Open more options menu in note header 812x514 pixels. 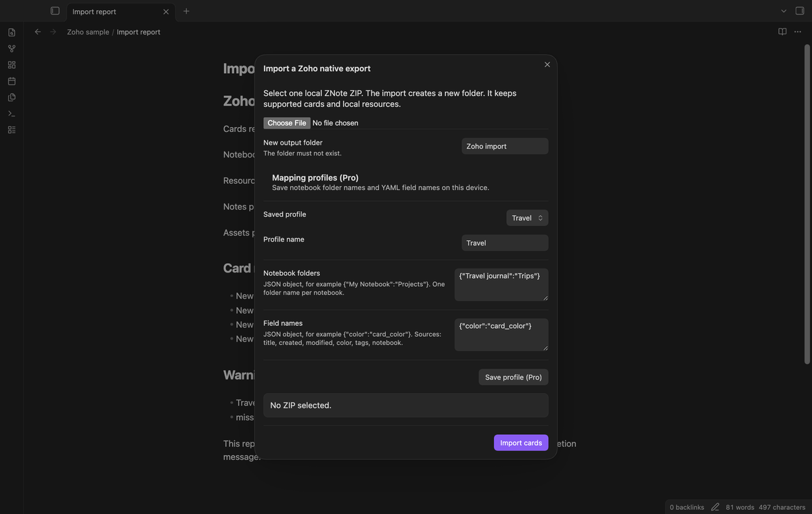(798, 32)
